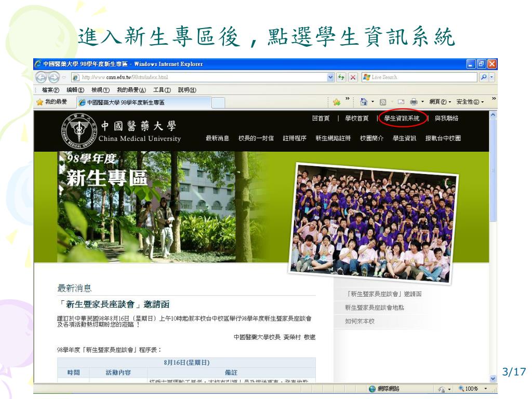
Task: Open the 安全性(S) safety menu dropdown
Action: tap(470, 102)
